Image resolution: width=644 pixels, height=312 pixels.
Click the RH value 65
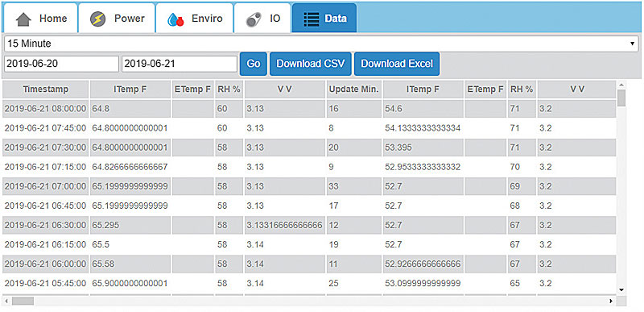click(x=514, y=283)
